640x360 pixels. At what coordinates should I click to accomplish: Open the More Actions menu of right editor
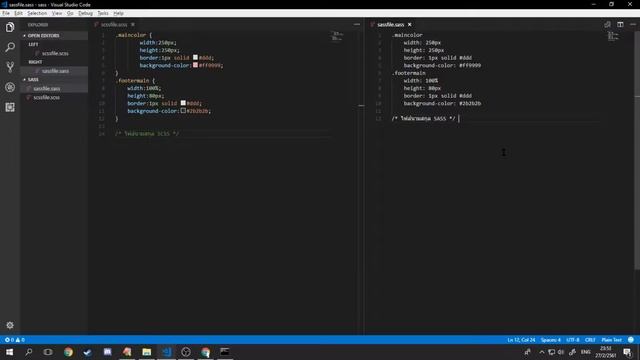click(633, 24)
